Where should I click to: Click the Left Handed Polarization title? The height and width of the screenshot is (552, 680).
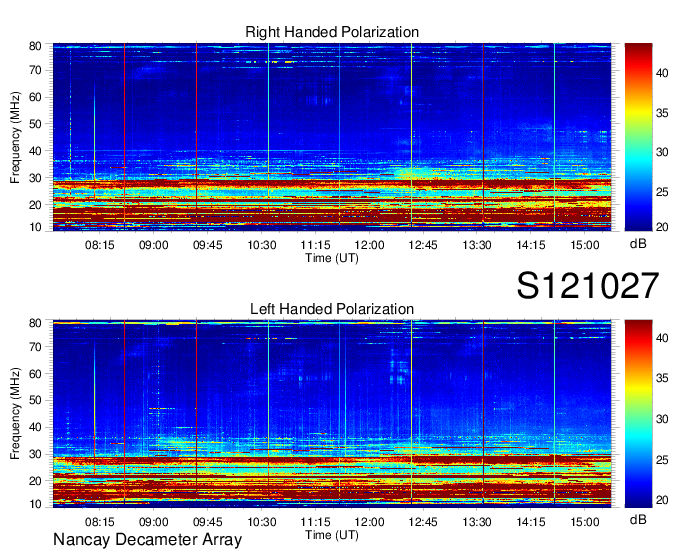coord(332,309)
